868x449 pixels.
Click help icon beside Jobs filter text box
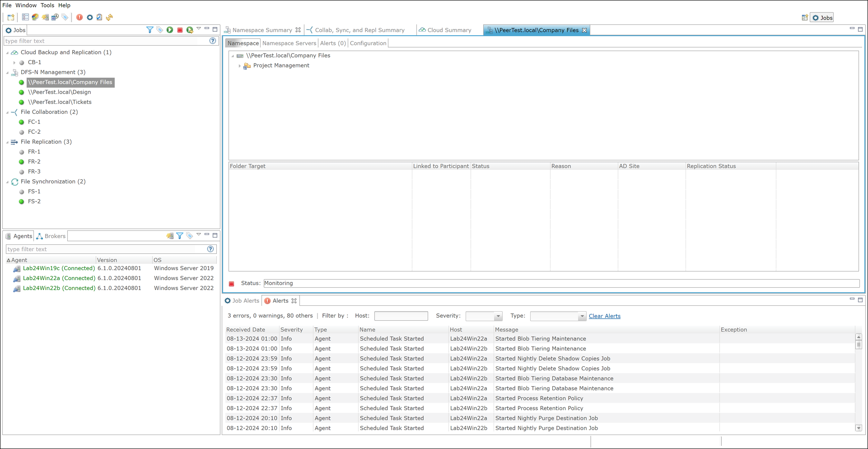[213, 41]
